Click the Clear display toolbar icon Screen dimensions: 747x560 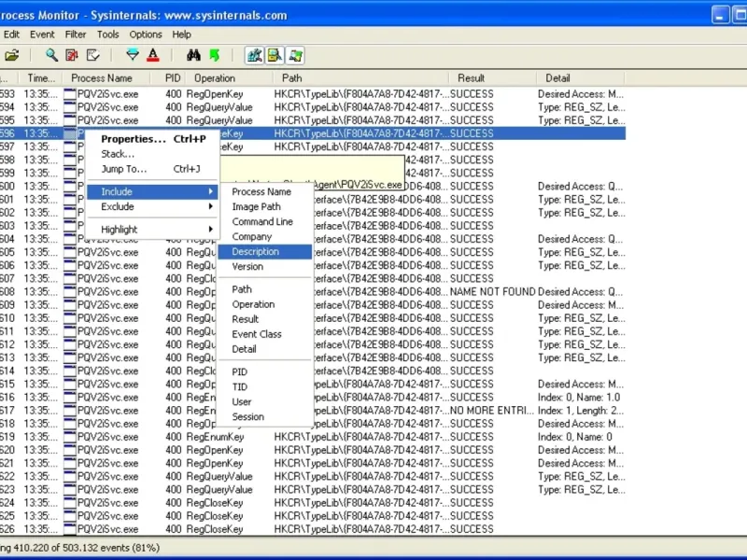point(92,55)
